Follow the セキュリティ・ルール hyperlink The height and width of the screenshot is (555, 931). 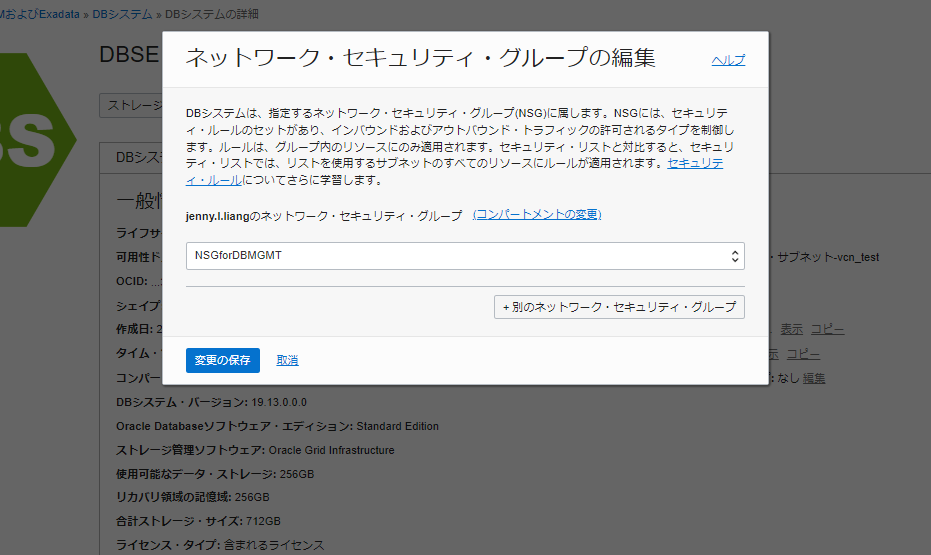[x=695, y=163]
